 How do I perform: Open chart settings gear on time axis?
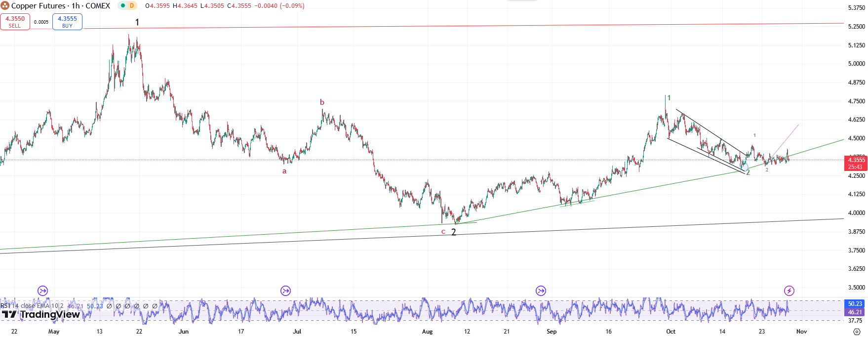(x=857, y=332)
